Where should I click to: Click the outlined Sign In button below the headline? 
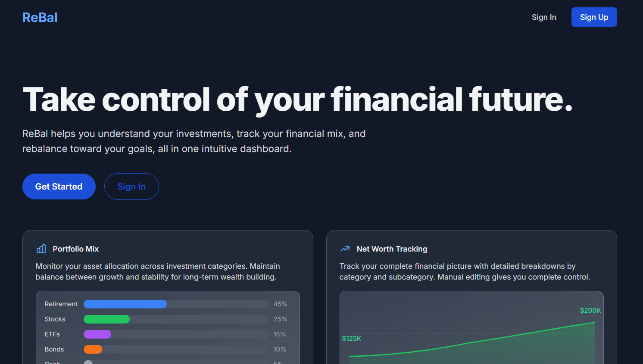point(131,187)
